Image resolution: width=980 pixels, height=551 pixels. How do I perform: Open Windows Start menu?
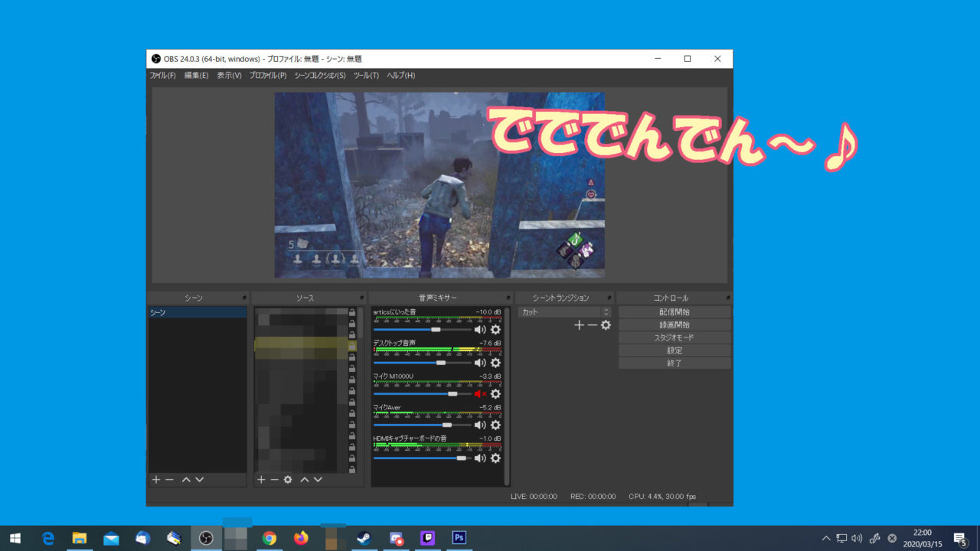15,538
